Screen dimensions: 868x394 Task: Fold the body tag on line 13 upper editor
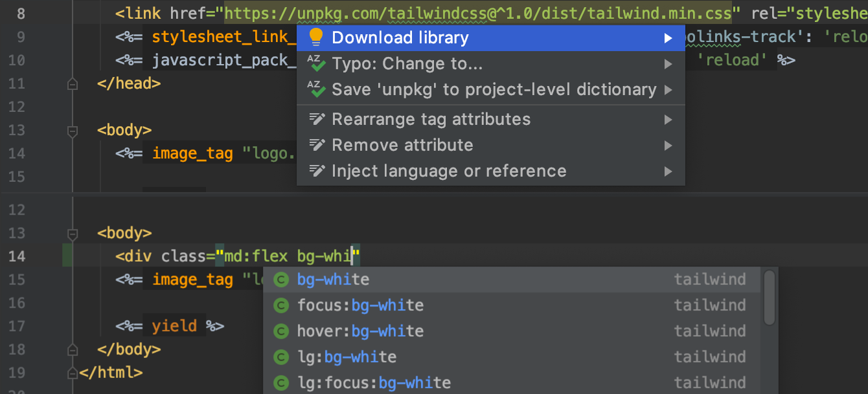(x=72, y=131)
